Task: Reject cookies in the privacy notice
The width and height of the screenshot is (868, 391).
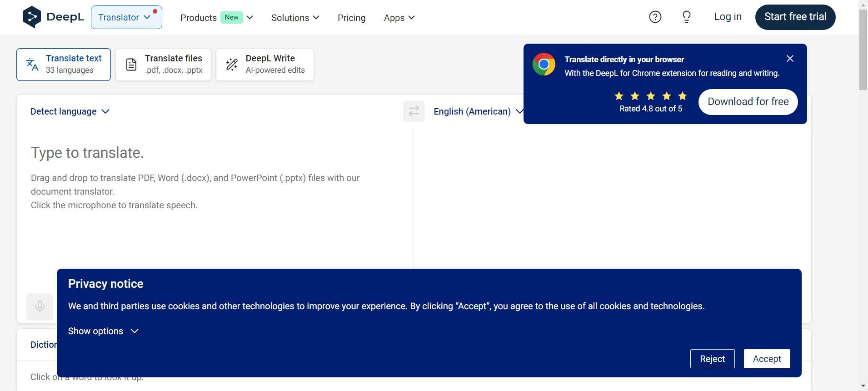Action: 712,359
